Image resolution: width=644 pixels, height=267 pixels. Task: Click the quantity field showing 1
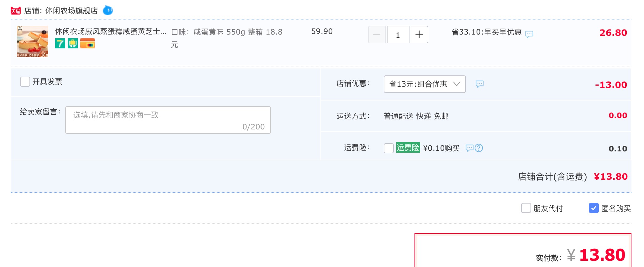point(398,35)
